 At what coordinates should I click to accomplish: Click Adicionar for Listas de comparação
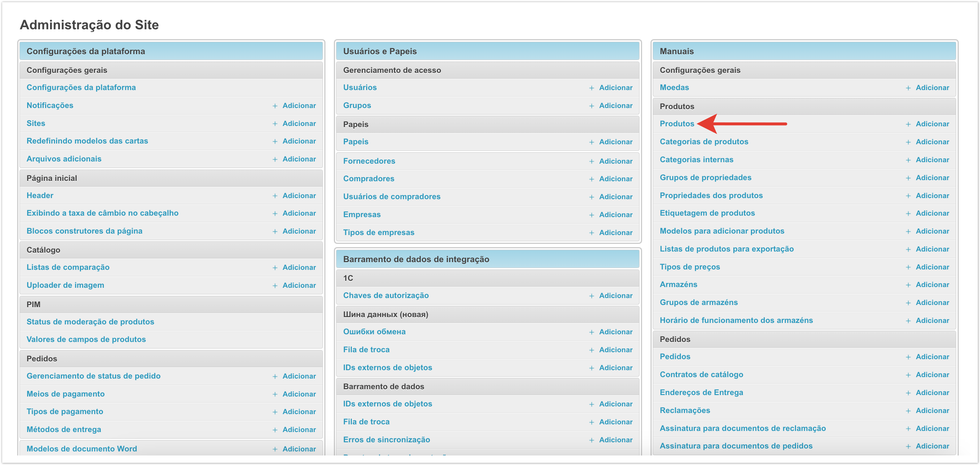(x=299, y=268)
